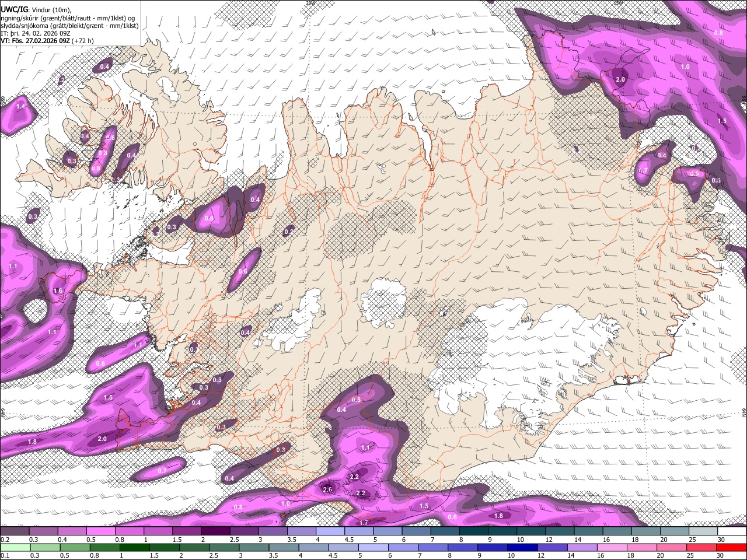Click the 15W longitude label
This screenshot has height=560, width=747.
[x=617, y=3]
